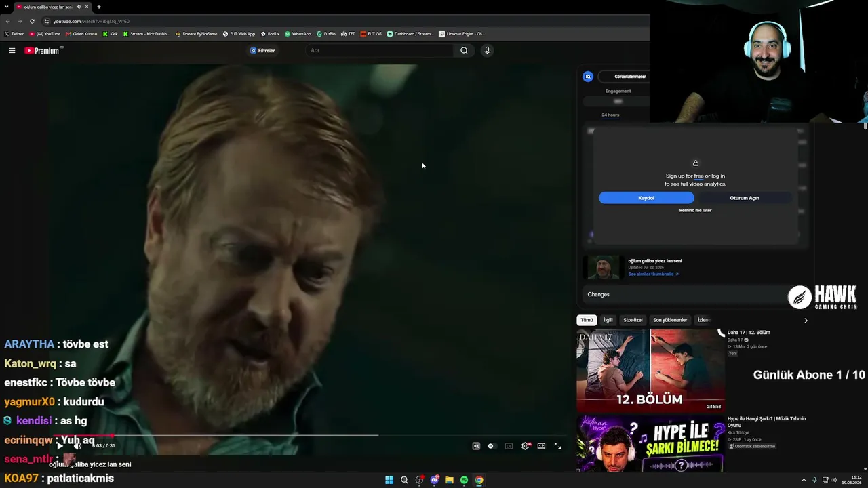Click Remind me later link

(x=695, y=210)
